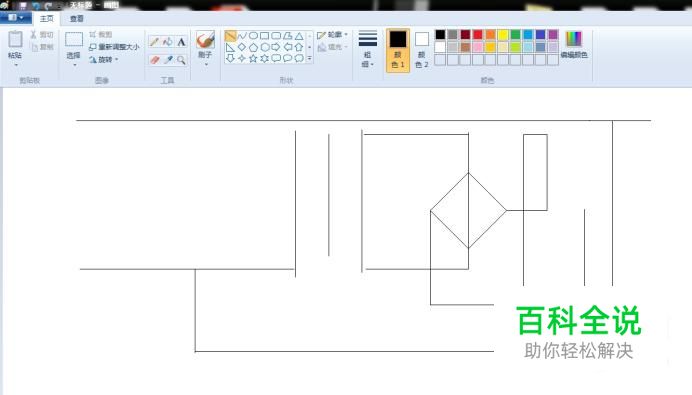The width and height of the screenshot is (692, 395).
Task: Select the Color picker eyedropper tool
Action: [x=168, y=60]
